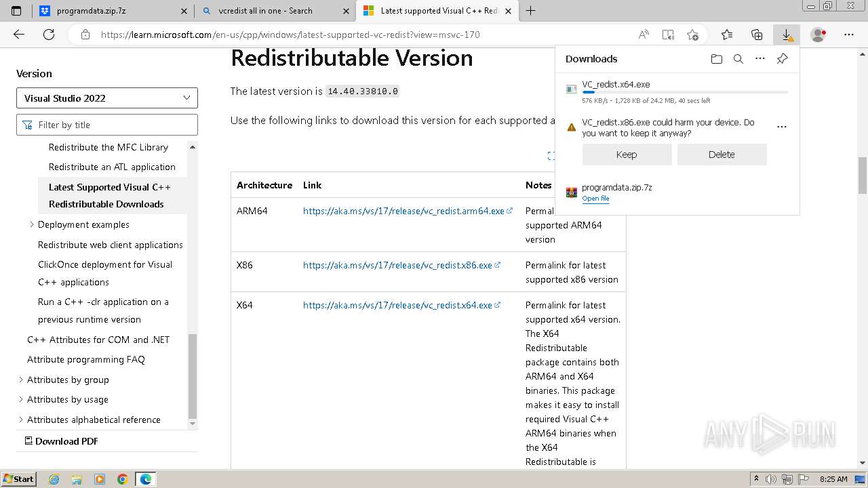868x488 pixels.
Task: Click the vc_redist.arm64.exe download link
Action: click(x=403, y=211)
